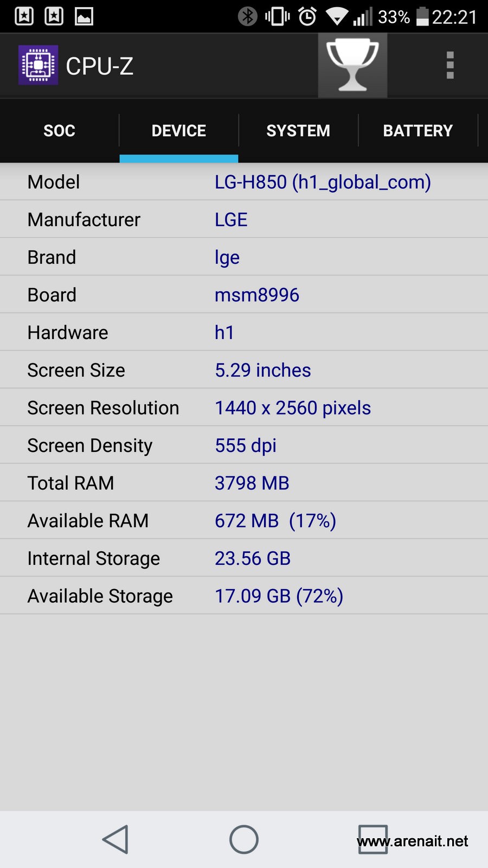
Task: Tap the trophy icon in header
Action: [x=352, y=65]
